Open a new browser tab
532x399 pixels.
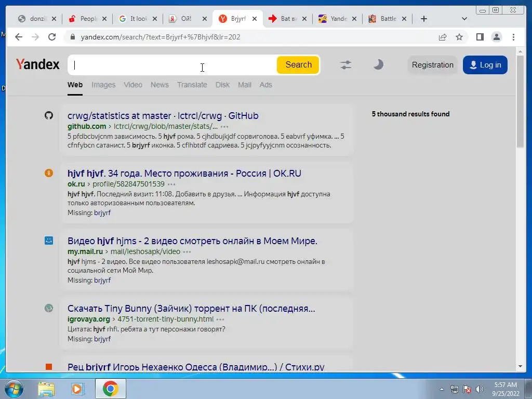click(x=424, y=19)
